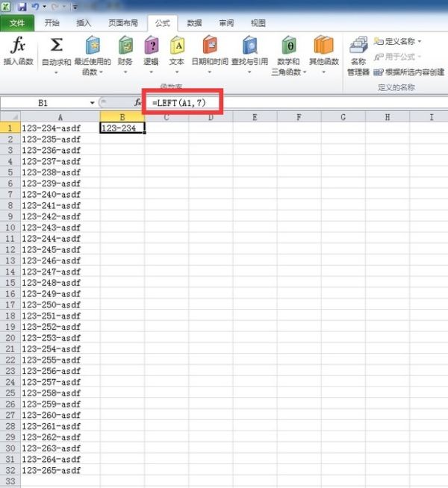448x488 pixels.
Task: Click the Excel application icon in title bar
Action: 6,6
